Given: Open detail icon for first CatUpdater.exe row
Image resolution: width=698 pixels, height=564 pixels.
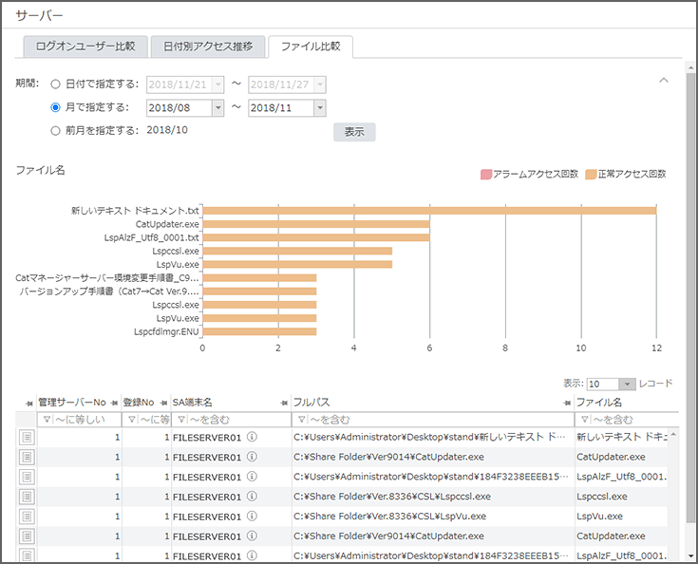Looking at the screenshot, I should 27,458.
